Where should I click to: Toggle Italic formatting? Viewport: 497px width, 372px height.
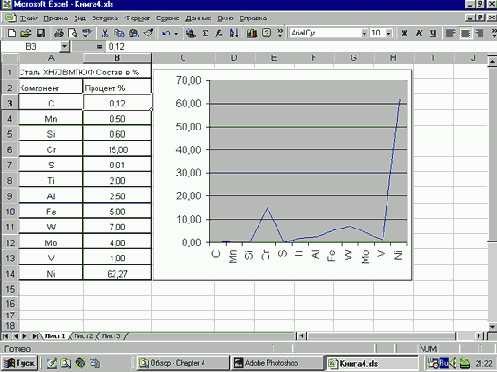[419, 33]
